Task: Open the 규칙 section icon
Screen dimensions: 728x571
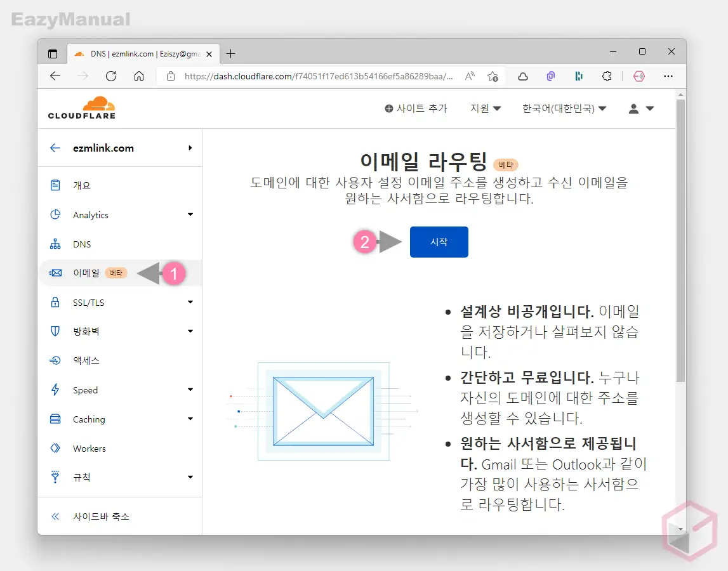Action: (56, 477)
